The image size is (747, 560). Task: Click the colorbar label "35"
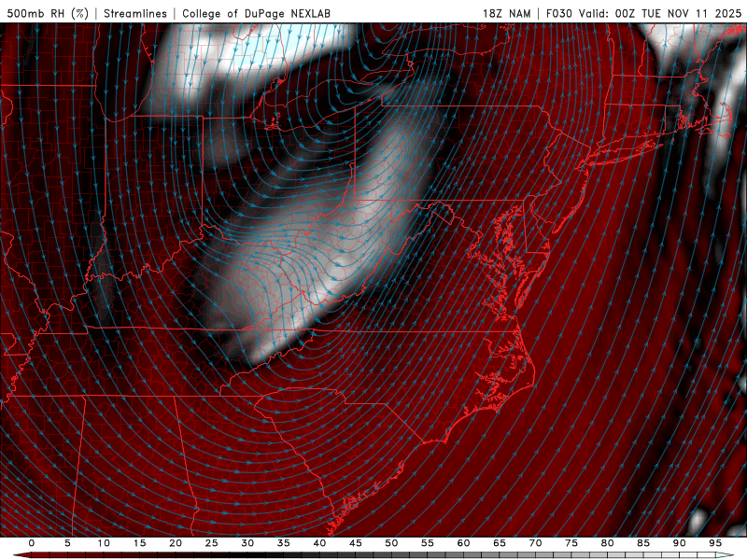pyautogui.click(x=284, y=543)
